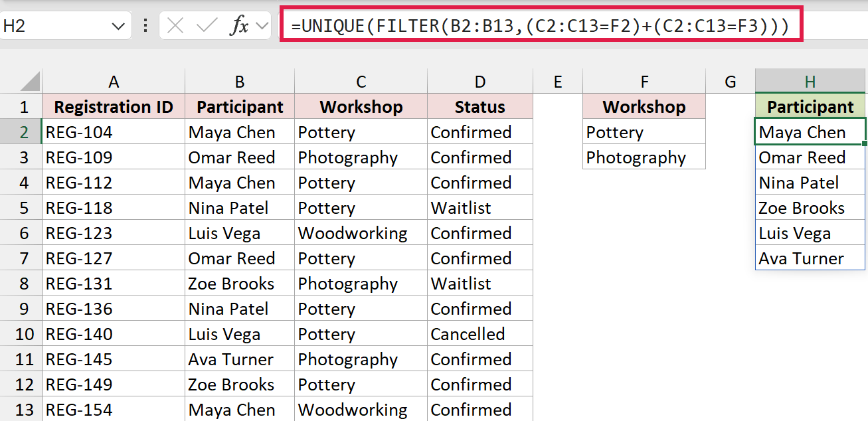Click into the Name Box showing H2
Image resolution: width=868 pixels, height=421 pixels.
pos(54,27)
